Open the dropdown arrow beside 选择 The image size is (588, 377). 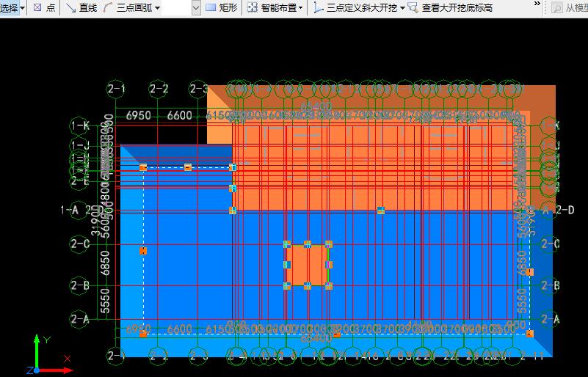(22, 8)
